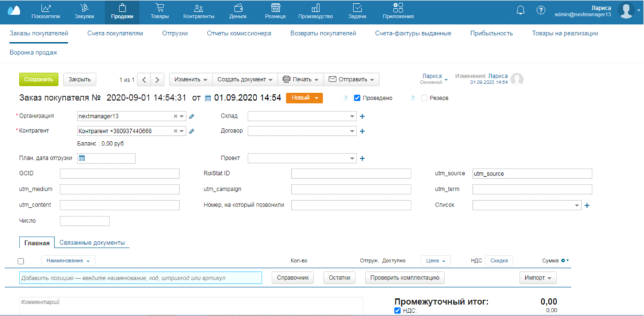Toggle the select-all positions checkbox
The width and height of the screenshot is (644, 316).
pyautogui.click(x=21, y=261)
